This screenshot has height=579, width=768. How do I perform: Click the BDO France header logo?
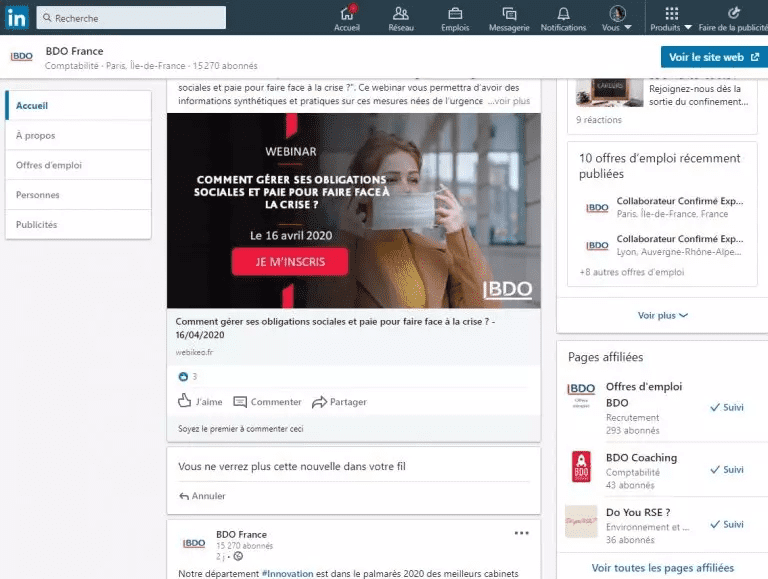pyautogui.click(x=22, y=56)
